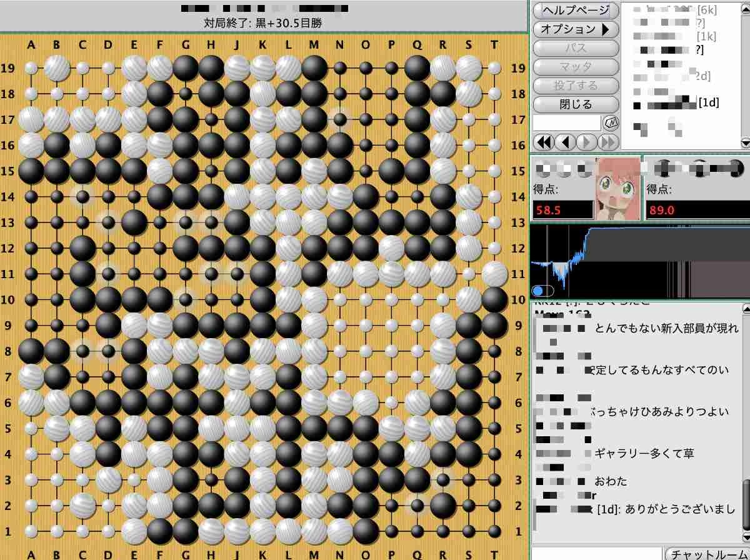Click the pink-haired player avatar

coord(618,189)
